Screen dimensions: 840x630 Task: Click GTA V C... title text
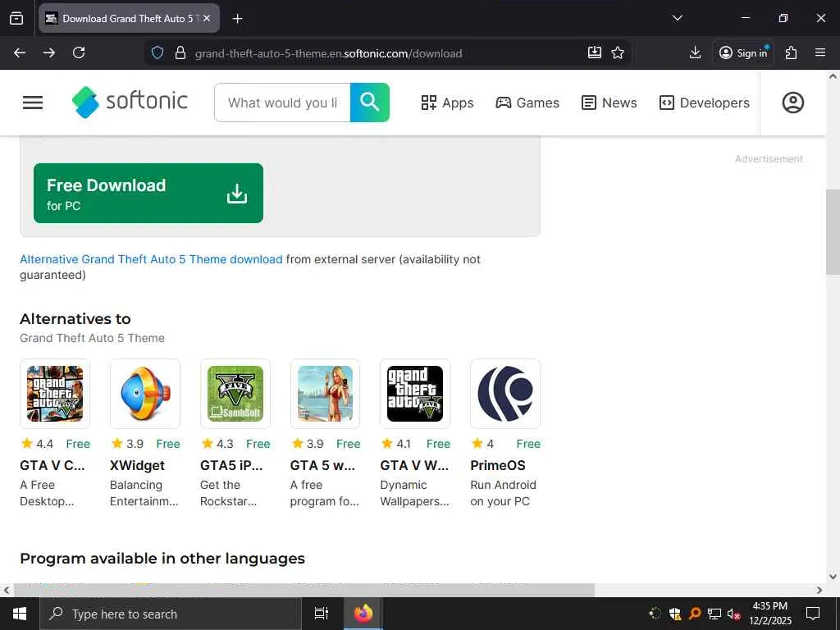click(52, 466)
